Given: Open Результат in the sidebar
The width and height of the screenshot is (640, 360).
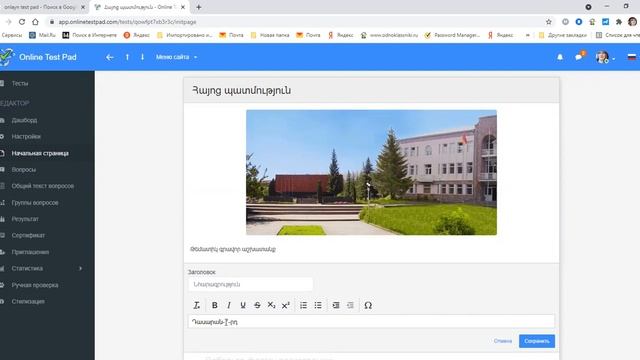Looking at the screenshot, I should coord(25,219).
